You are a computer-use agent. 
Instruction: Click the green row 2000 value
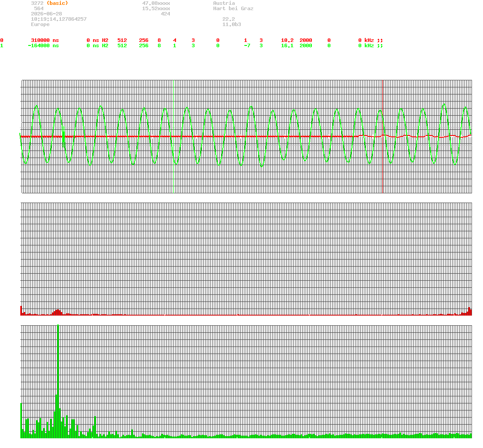306,45
